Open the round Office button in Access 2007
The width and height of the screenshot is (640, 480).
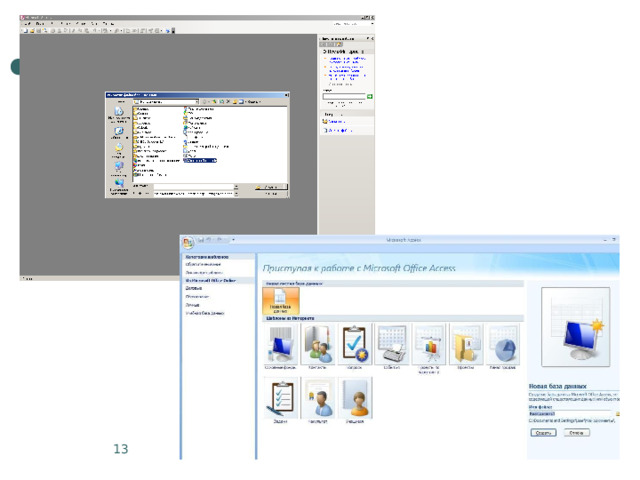pyautogui.click(x=188, y=242)
